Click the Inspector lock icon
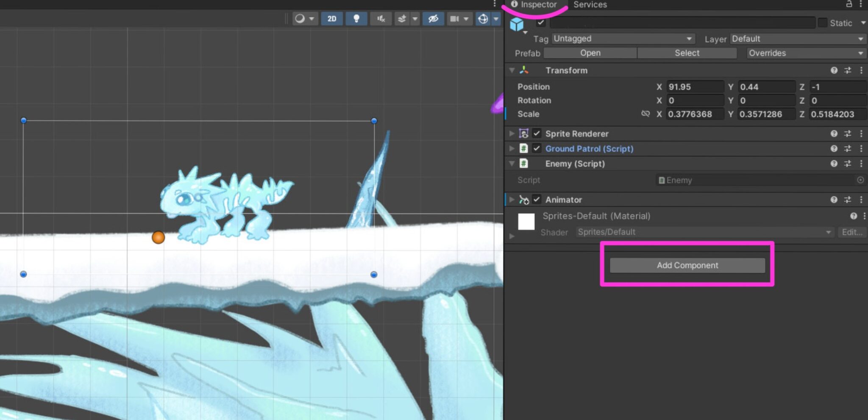Image resolution: width=868 pixels, height=420 pixels. [849, 4]
